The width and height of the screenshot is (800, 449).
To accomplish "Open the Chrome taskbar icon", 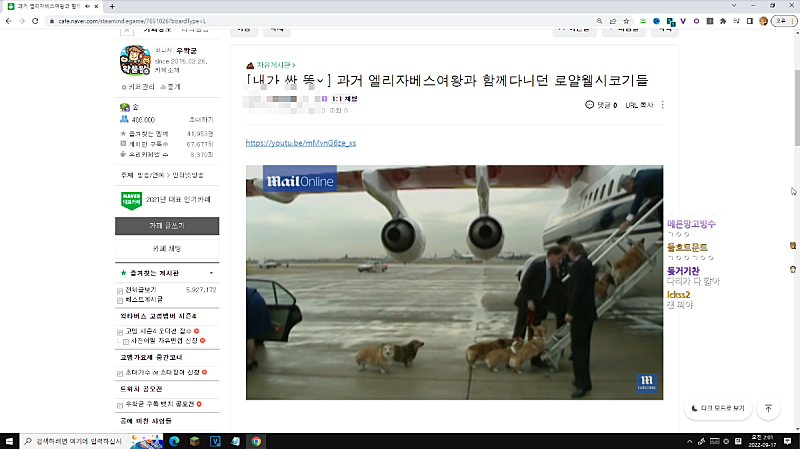I will click(x=256, y=441).
